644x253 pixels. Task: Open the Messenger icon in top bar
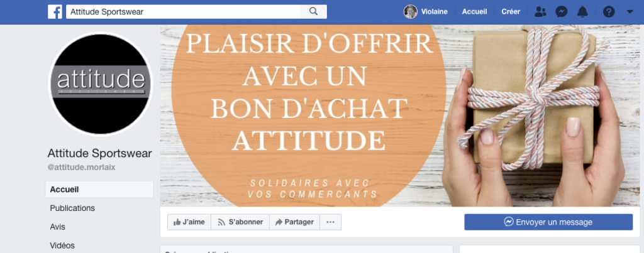(562, 12)
